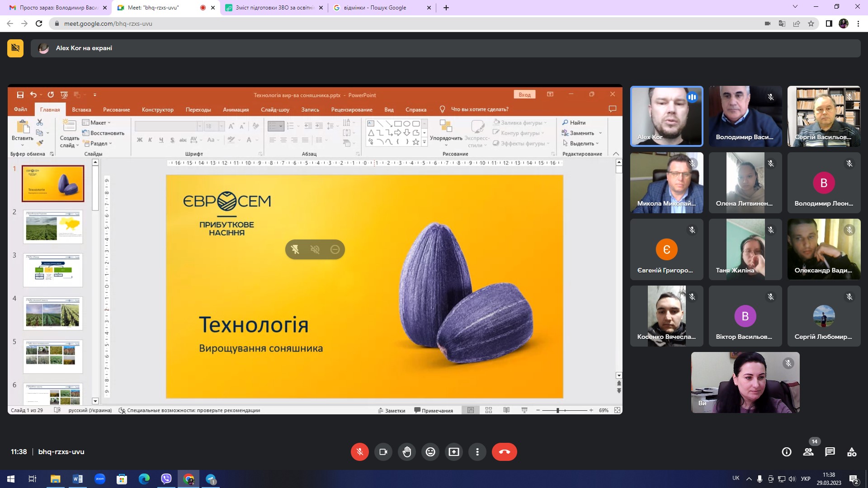This screenshot has height=488, width=868.
Task: Expand the Раздел section dropdown
Action: click(97, 143)
